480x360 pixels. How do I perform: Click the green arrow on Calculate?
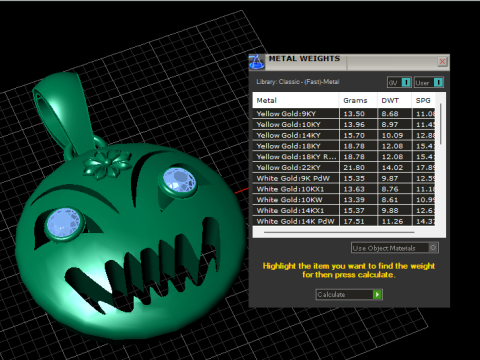pos(377,294)
